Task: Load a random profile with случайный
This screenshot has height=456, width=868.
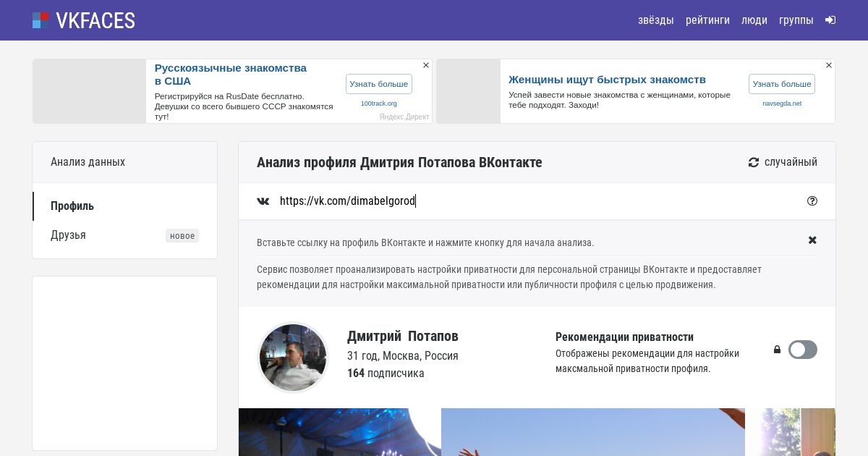Action: click(x=783, y=162)
